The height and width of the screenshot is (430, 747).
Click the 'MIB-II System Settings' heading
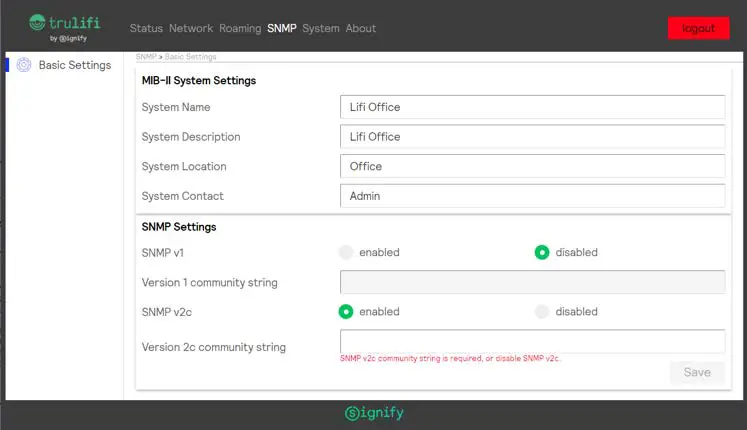point(199,80)
